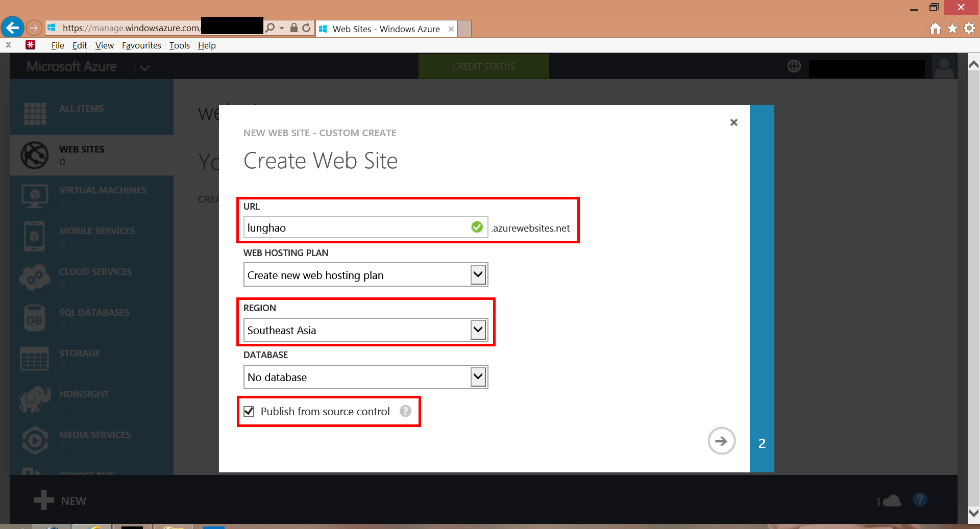Screen dimensions: 980x529
Task: Open the Favourites menu
Action: (141, 45)
